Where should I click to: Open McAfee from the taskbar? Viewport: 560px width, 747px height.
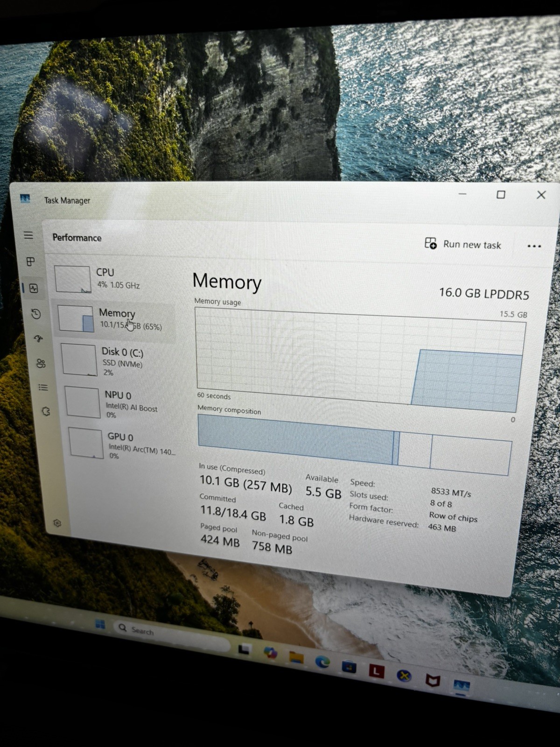pyautogui.click(x=433, y=681)
